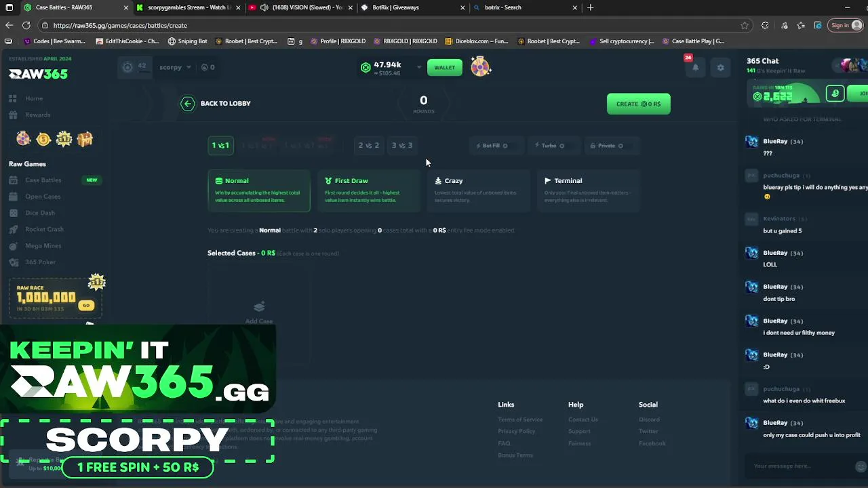
Task: Click Kevinators message 'but u gained 5'
Action: pos(783,231)
